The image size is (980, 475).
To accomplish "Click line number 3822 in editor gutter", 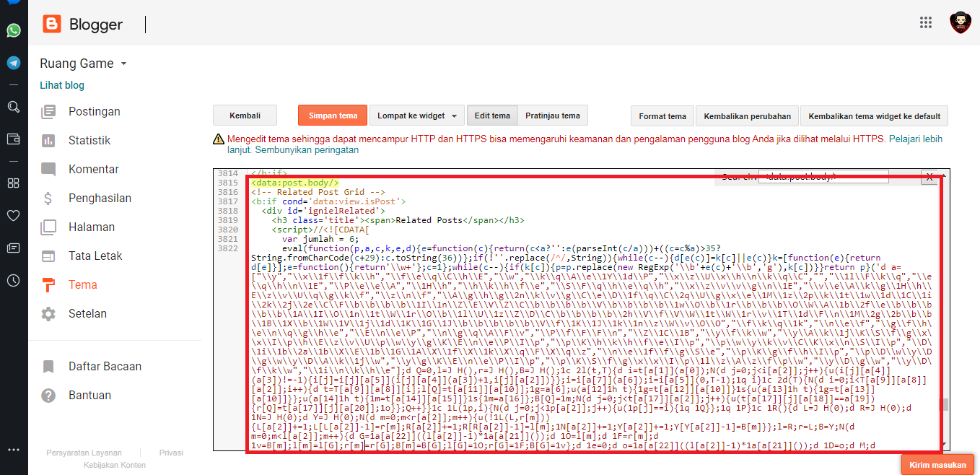I will (228, 248).
